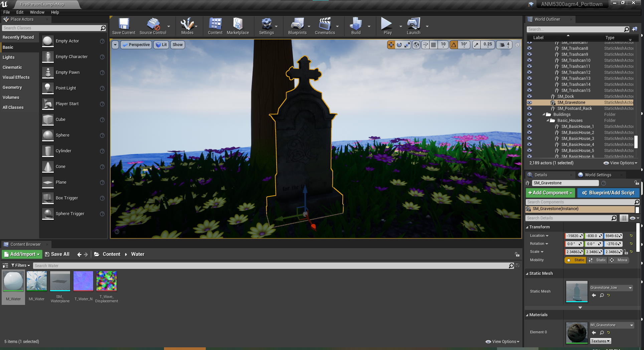Add new folder in World Outliner
Screen dimensions: 644x350
(x=635, y=29)
